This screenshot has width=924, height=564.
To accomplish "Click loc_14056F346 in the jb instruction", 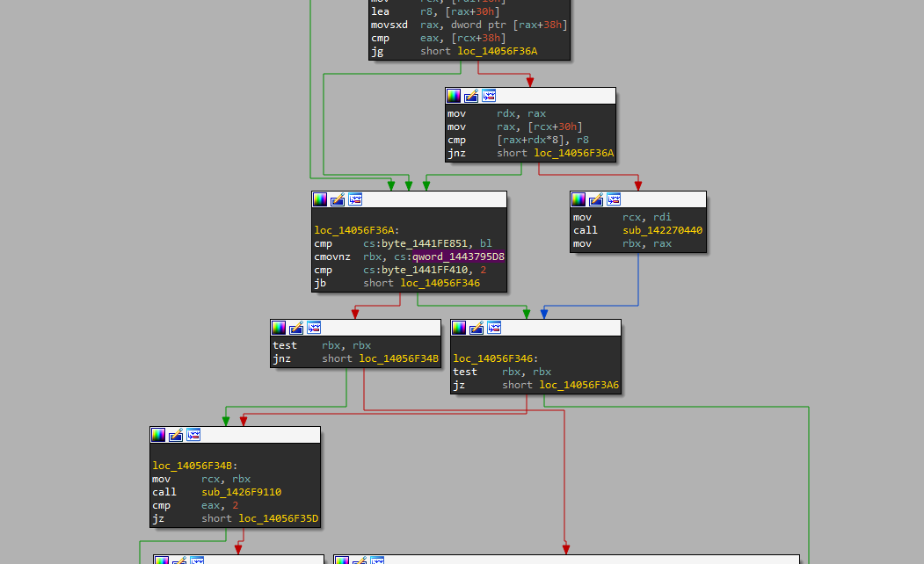I will click(x=440, y=283).
